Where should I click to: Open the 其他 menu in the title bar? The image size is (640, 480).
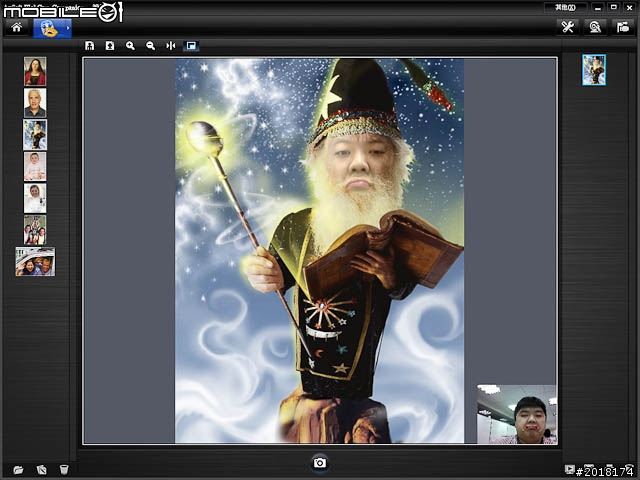[x=566, y=7]
